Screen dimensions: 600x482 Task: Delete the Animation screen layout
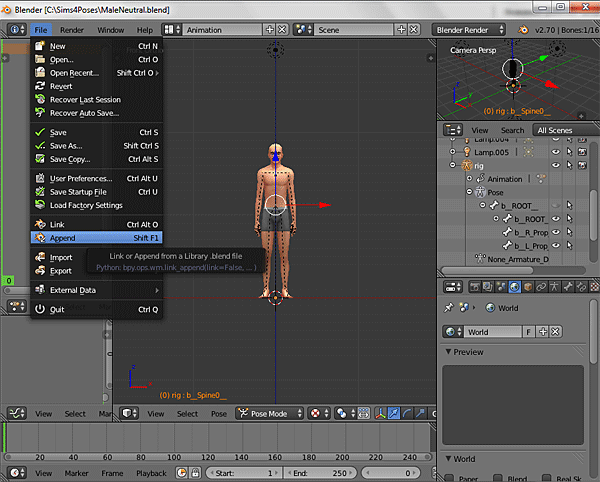coord(282,29)
